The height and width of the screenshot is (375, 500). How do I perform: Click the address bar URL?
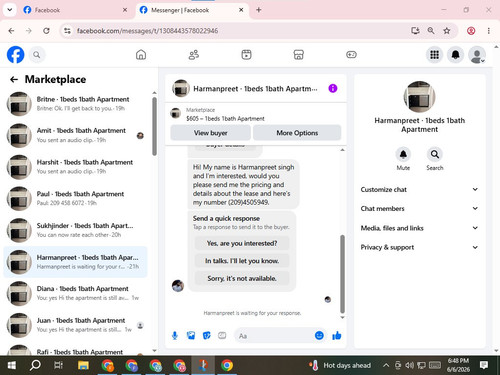click(147, 31)
